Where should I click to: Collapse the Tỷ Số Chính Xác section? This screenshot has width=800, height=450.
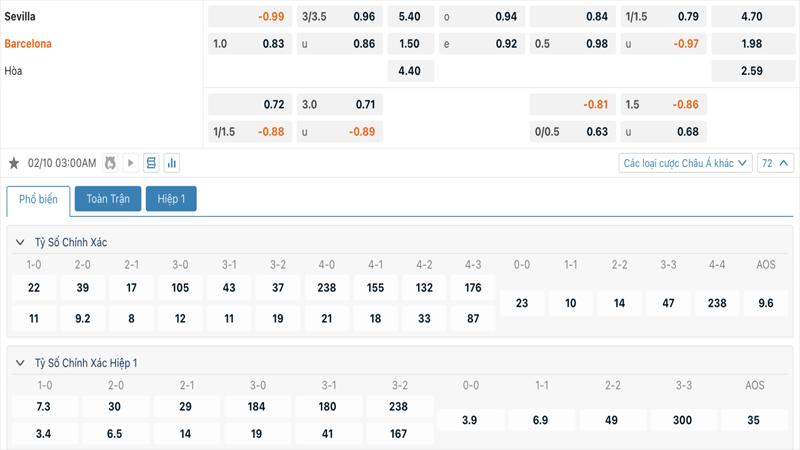(20, 243)
